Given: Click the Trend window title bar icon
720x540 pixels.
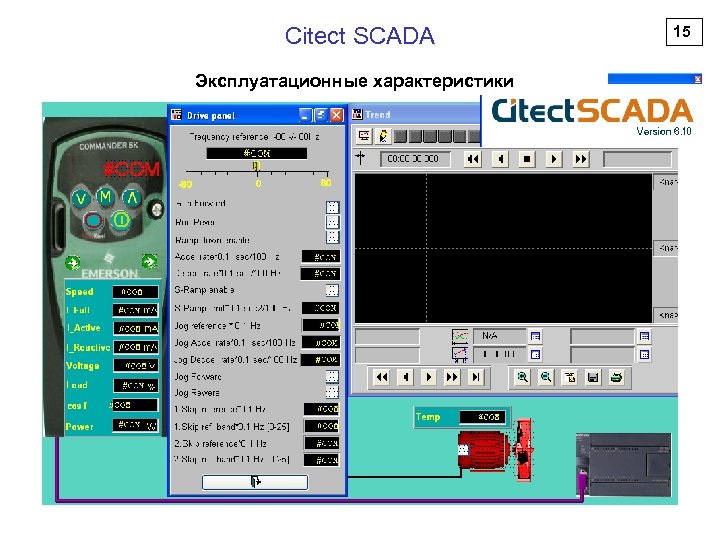Looking at the screenshot, I should (357, 114).
